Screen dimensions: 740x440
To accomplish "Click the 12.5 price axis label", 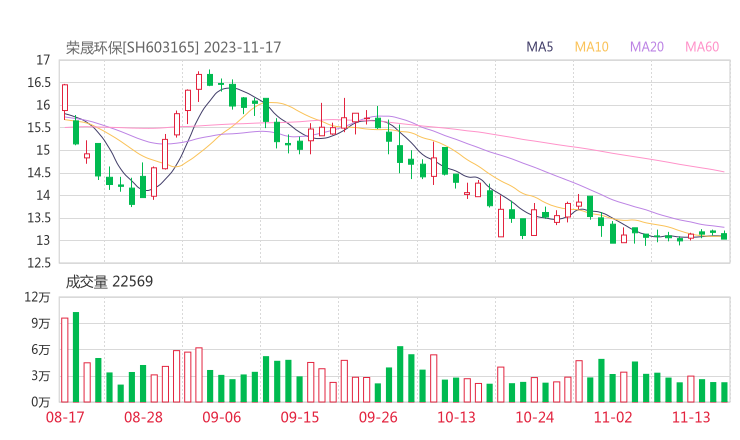I will 39,263.
